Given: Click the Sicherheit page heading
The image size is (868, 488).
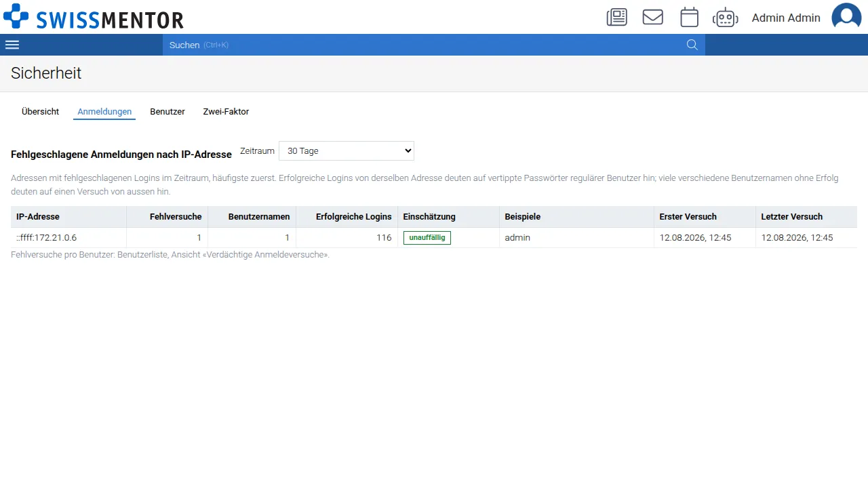Looking at the screenshot, I should pos(46,73).
